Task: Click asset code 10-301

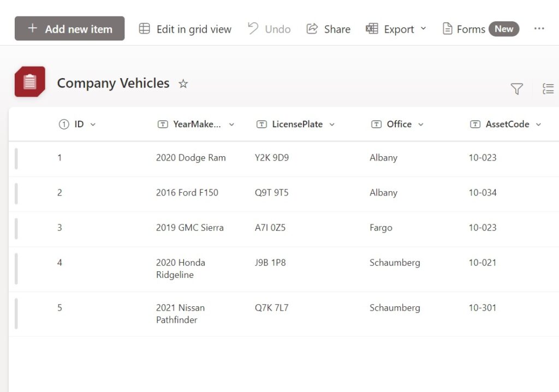Action: point(483,307)
